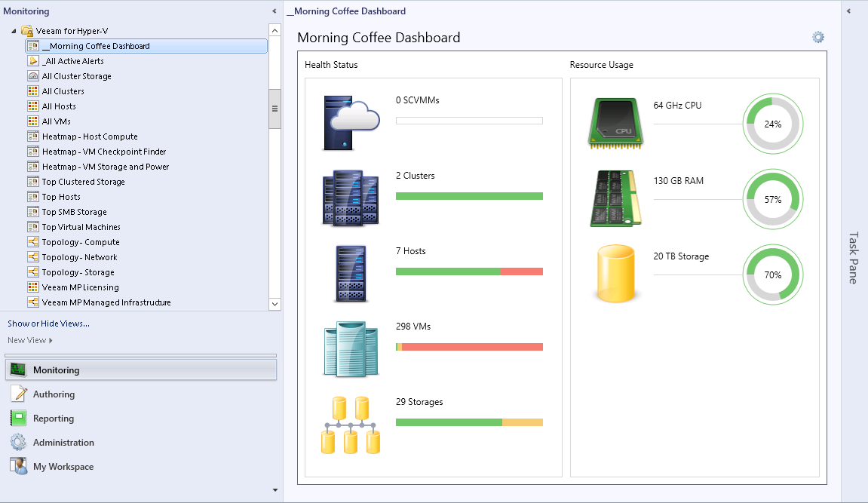Click the All VMs grid icon
The width and height of the screenshot is (868, 503).
tap(33, 121)
